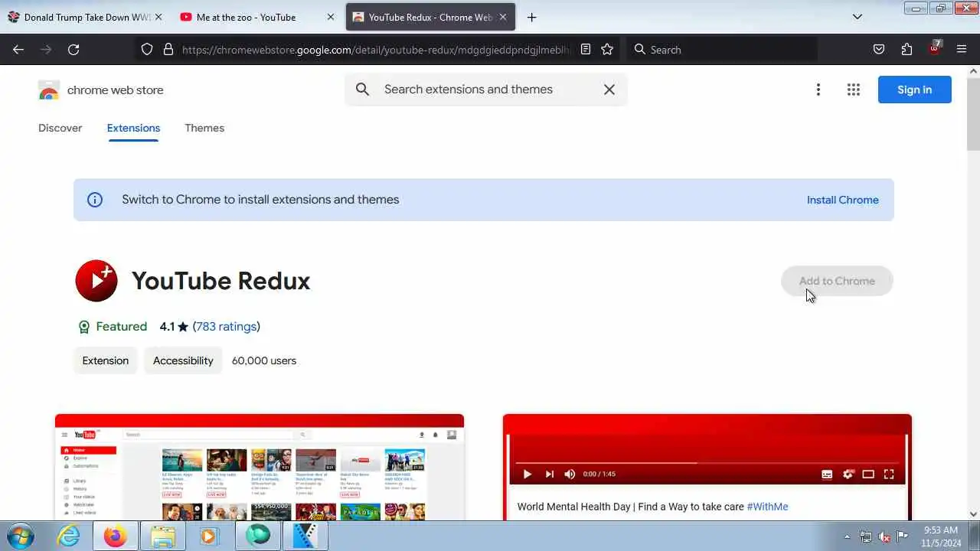Click the URL address bar
The image size is (980, 551).
[375, 50]
